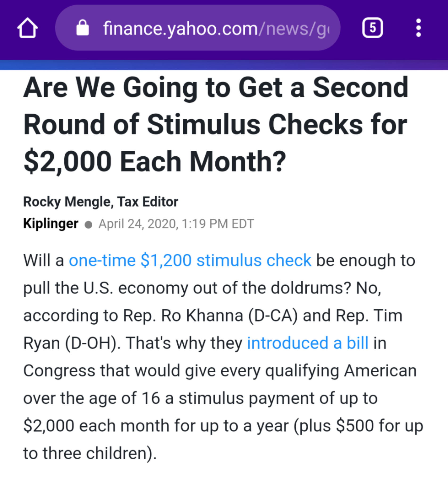Follow the "introduced a bill" link
Viewport: 448px width, 483px height.
308,343
